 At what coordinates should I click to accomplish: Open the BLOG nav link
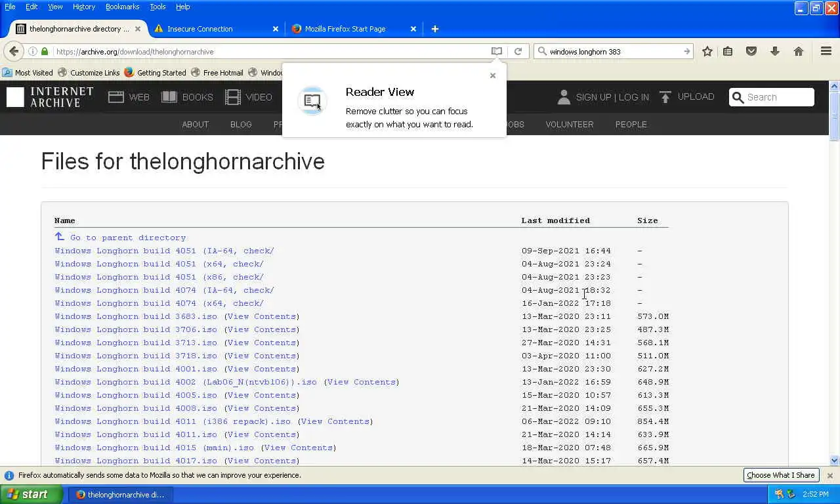click(241, 124)
